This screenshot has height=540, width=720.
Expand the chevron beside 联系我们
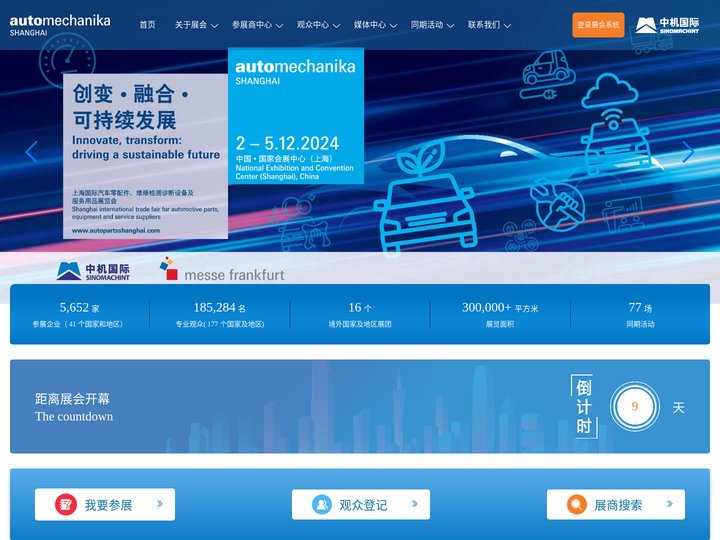point(507,26)
